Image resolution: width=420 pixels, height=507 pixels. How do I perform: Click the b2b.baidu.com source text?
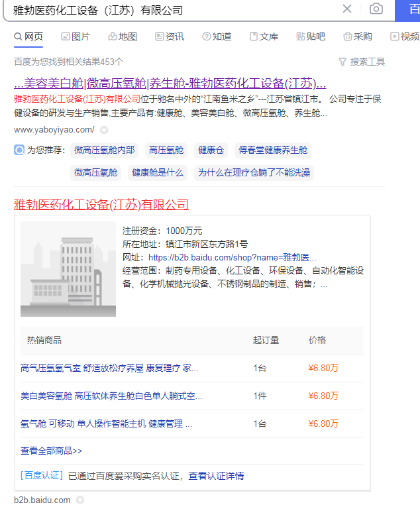(42, 500)
